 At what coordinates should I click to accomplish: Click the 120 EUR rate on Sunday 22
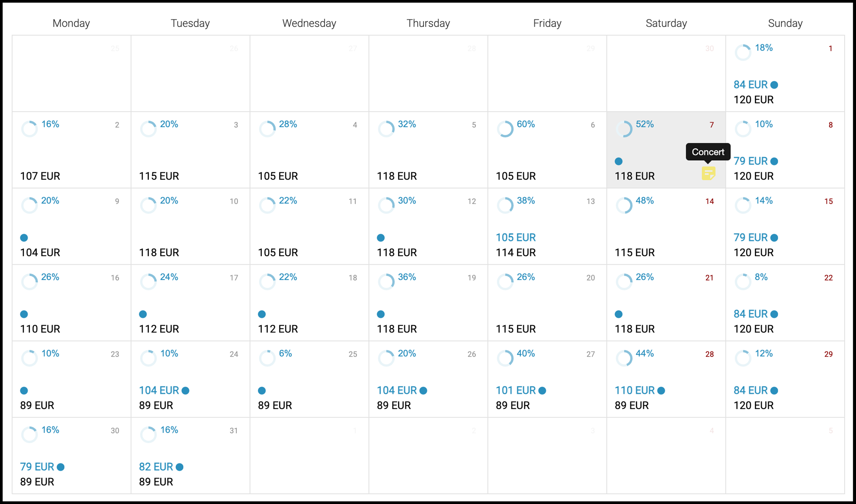click(754, 329)
